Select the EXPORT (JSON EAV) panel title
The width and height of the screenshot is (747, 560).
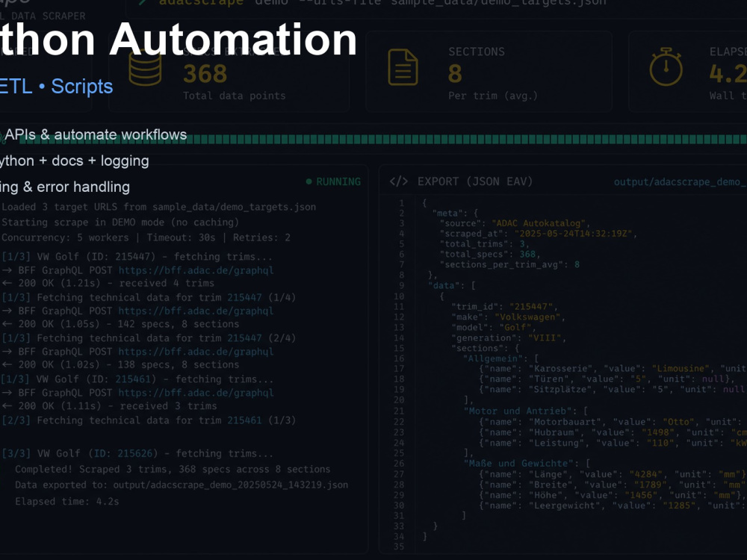(x=475, y=181)
